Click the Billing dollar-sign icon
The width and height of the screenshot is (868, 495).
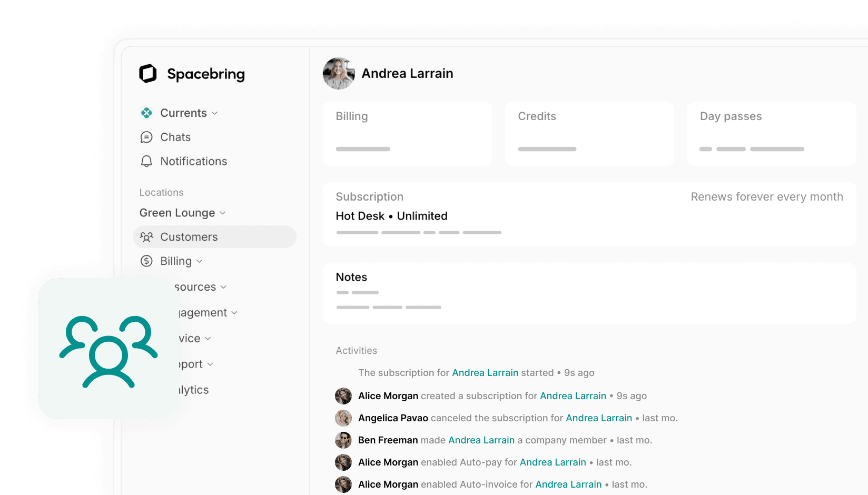pos(146,261)
